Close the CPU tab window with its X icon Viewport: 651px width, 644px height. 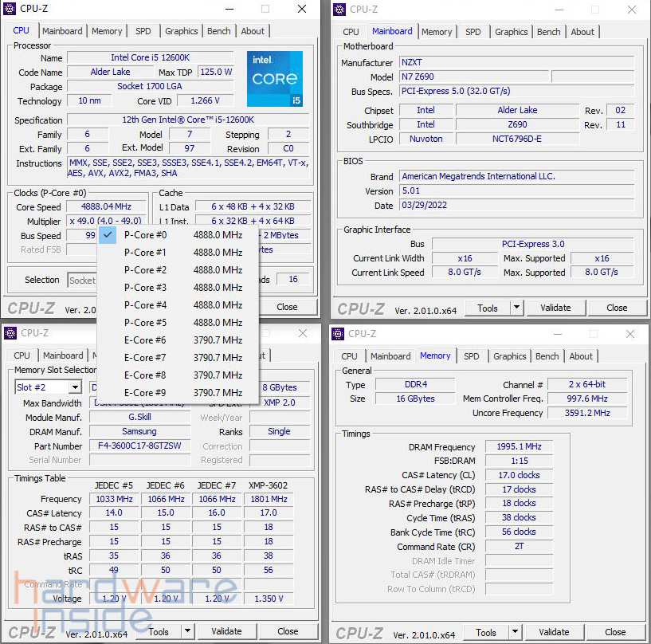[x=301, y=10]
